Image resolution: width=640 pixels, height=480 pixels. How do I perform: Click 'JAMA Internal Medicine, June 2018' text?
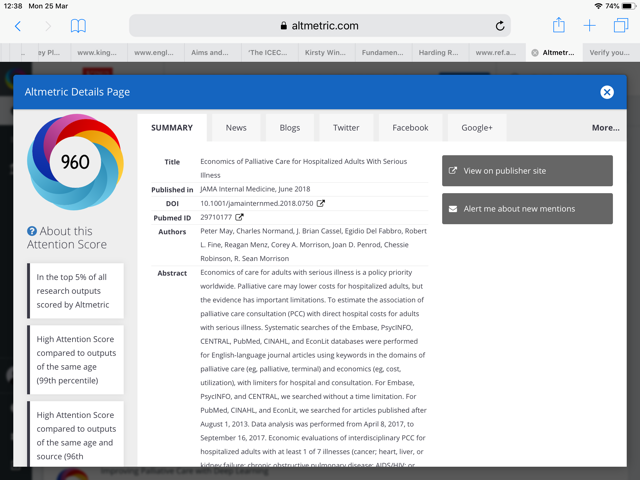(255, 189)
